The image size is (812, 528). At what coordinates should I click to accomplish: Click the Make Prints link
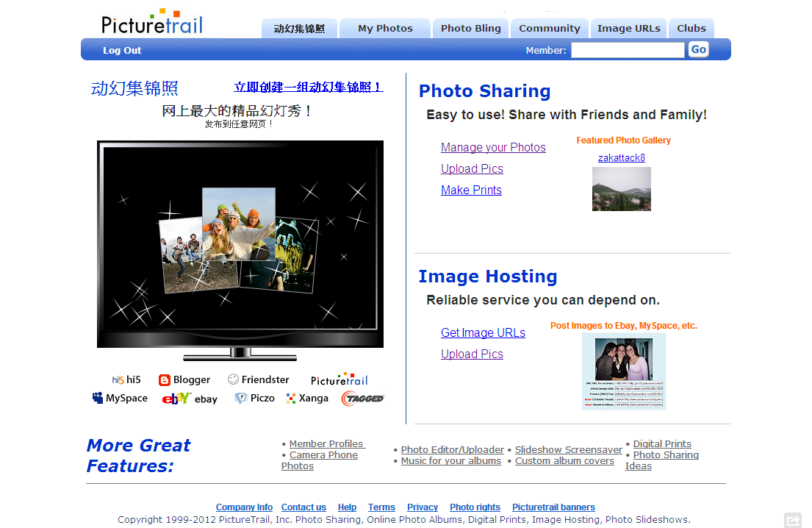click(471, 190)
